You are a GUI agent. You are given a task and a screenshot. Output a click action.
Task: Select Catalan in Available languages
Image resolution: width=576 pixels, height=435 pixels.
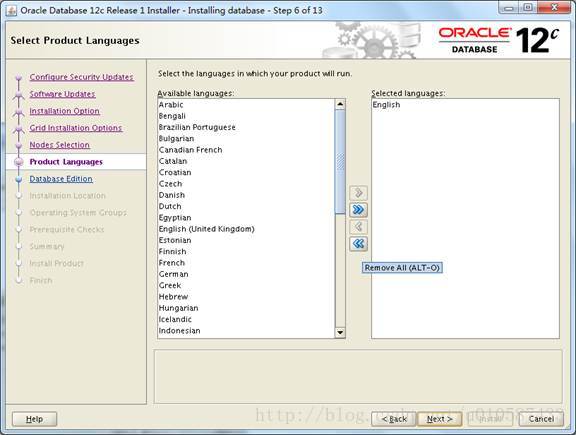pos(246,161)
